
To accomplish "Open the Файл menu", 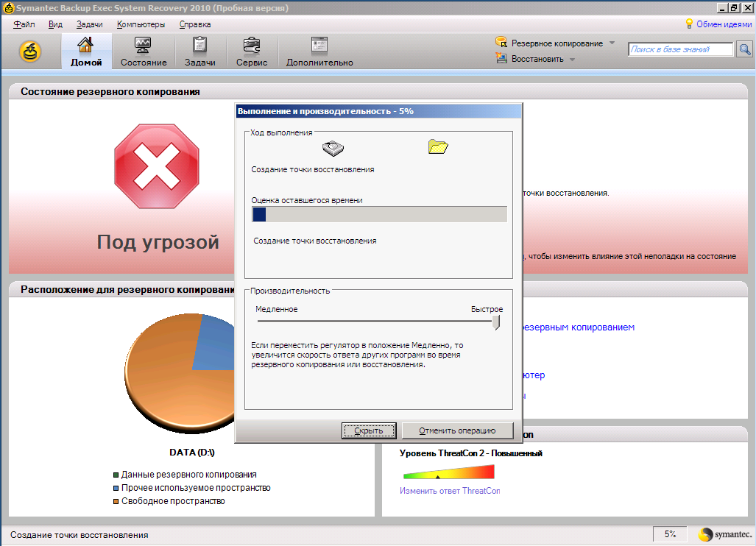I will (24, 24).
